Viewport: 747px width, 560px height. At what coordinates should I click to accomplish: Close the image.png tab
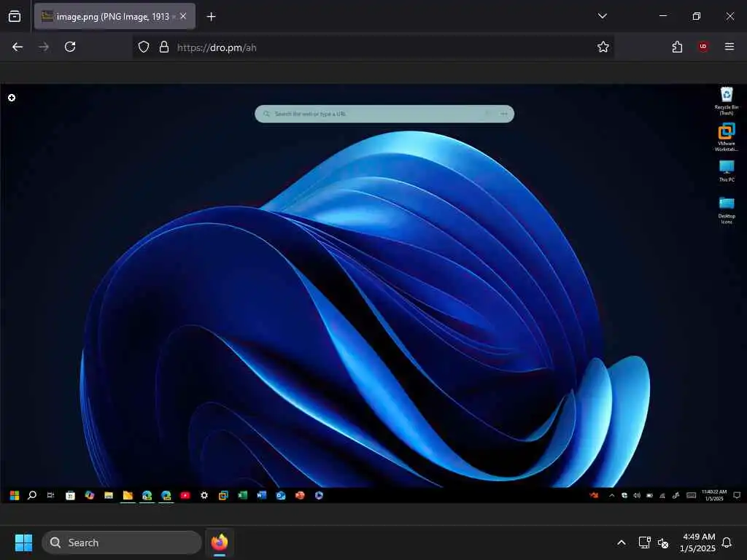click(183, 16)
